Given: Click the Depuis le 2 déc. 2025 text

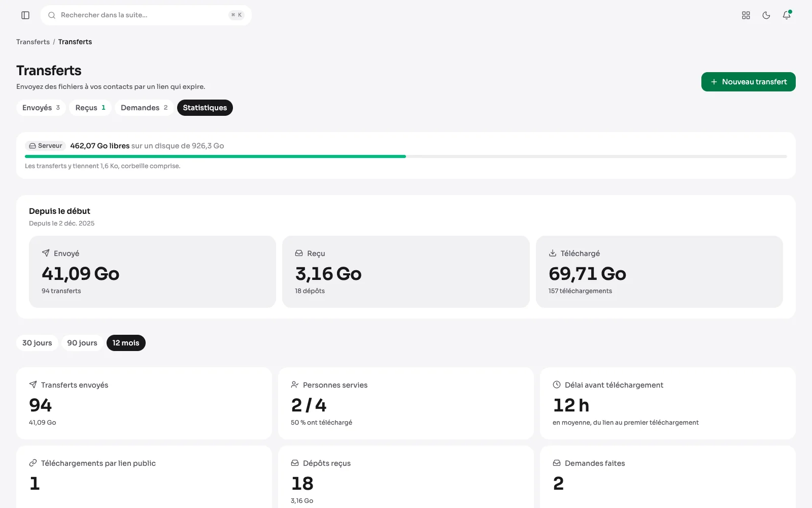Looking at the screenshot, I should [61, 224].
